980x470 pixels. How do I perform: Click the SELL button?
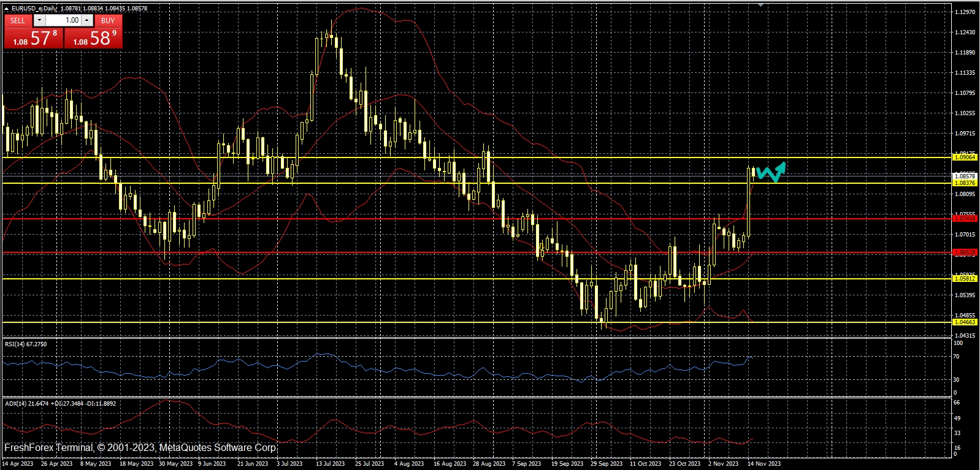click(18, 20)
